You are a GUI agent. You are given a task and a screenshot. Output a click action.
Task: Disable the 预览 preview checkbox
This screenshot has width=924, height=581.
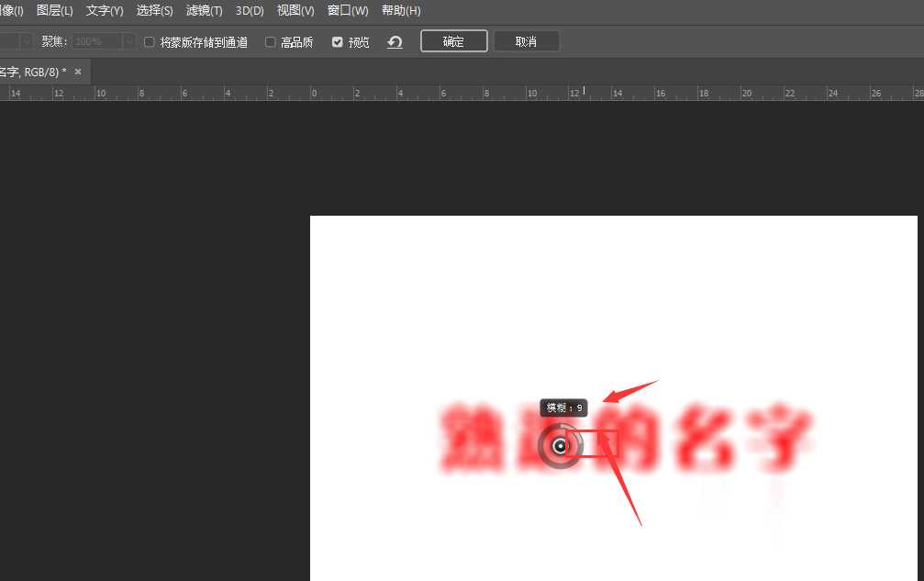coord(339,41)
